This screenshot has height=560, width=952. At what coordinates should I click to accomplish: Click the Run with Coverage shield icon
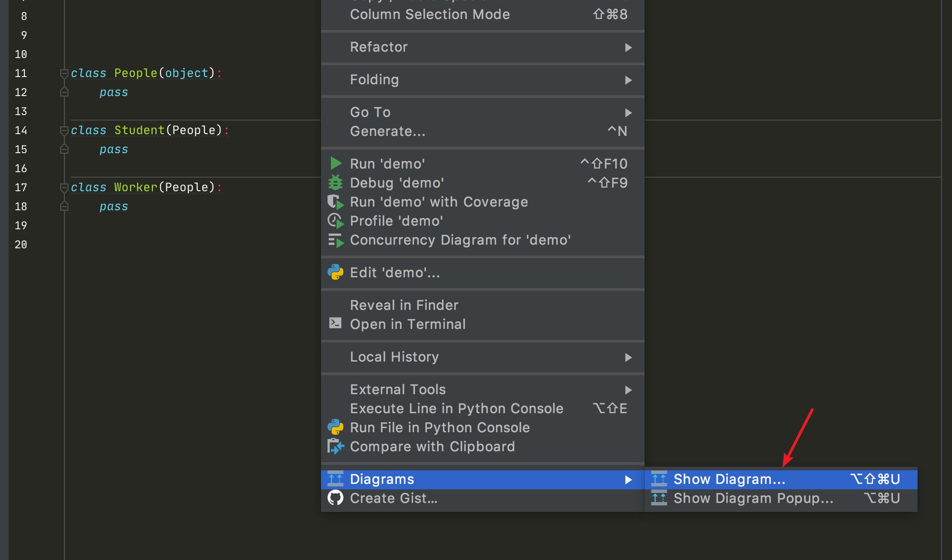tap(335, 202)
